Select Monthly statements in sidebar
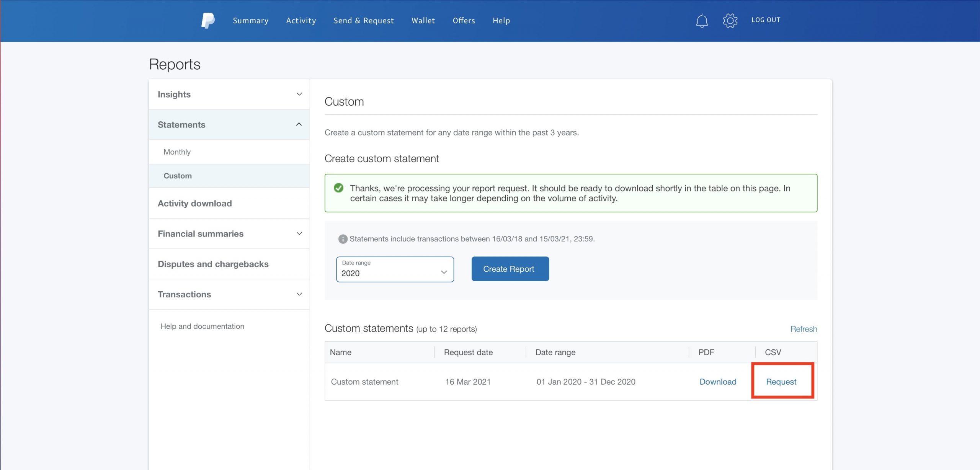This screenshot has height=470, width=980. [177, 152]
